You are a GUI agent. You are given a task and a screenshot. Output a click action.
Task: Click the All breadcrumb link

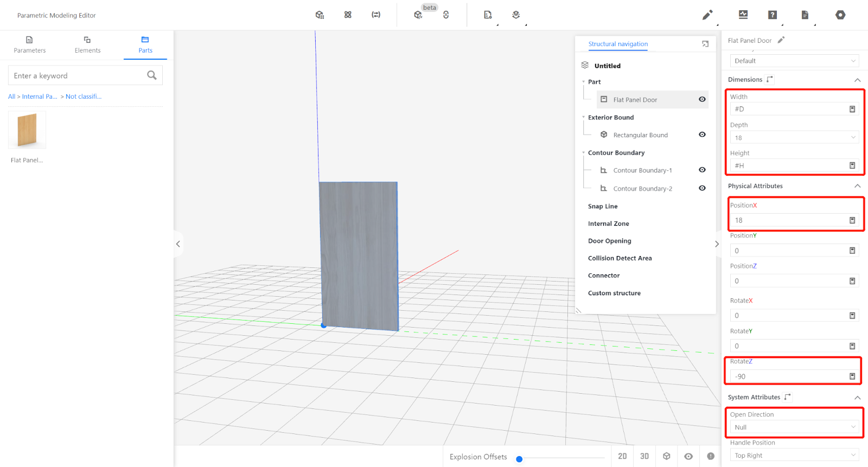tap(11, 97)
